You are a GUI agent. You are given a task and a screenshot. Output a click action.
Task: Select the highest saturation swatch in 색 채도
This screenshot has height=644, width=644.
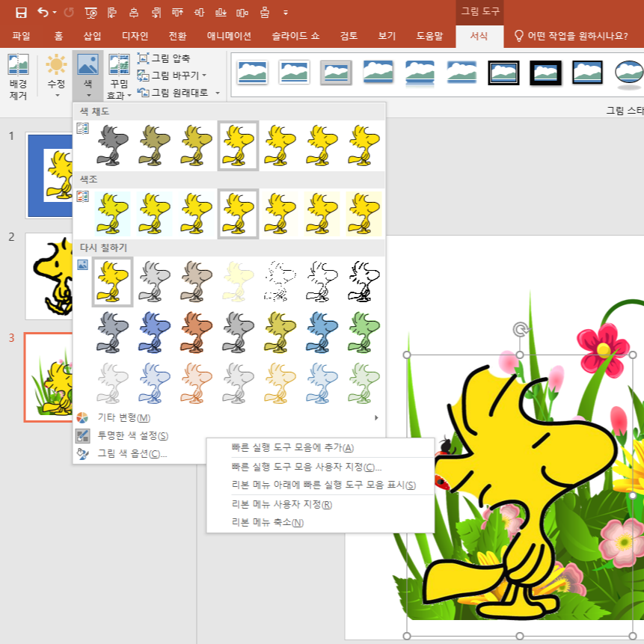[364, 146]
